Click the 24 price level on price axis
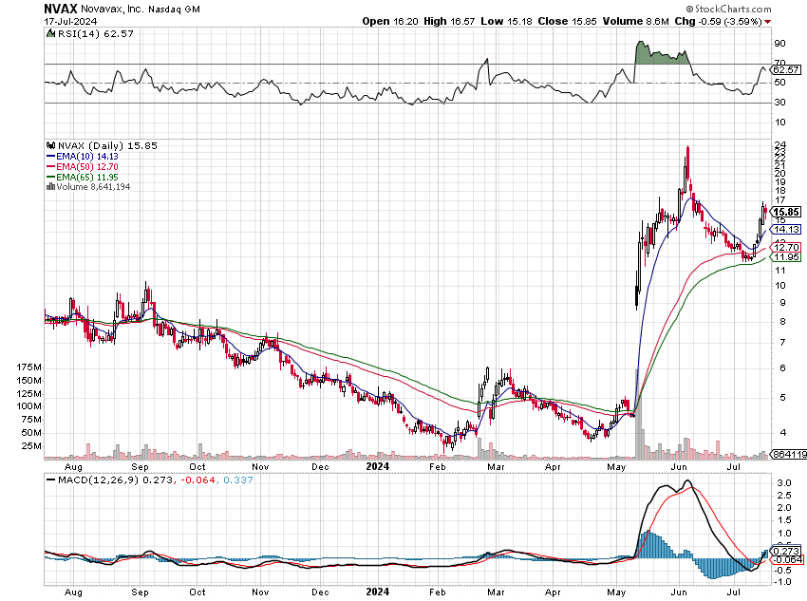 780,144
